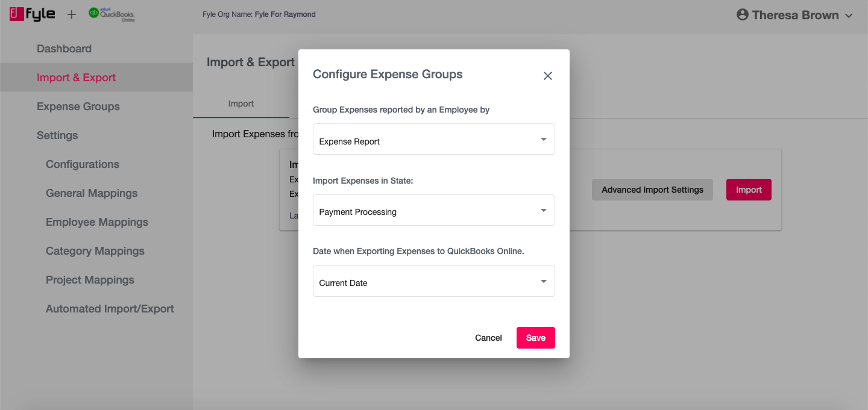Cancel the expense group configuration
Viewport: 868px width, 410px height.
click(488, 338)
